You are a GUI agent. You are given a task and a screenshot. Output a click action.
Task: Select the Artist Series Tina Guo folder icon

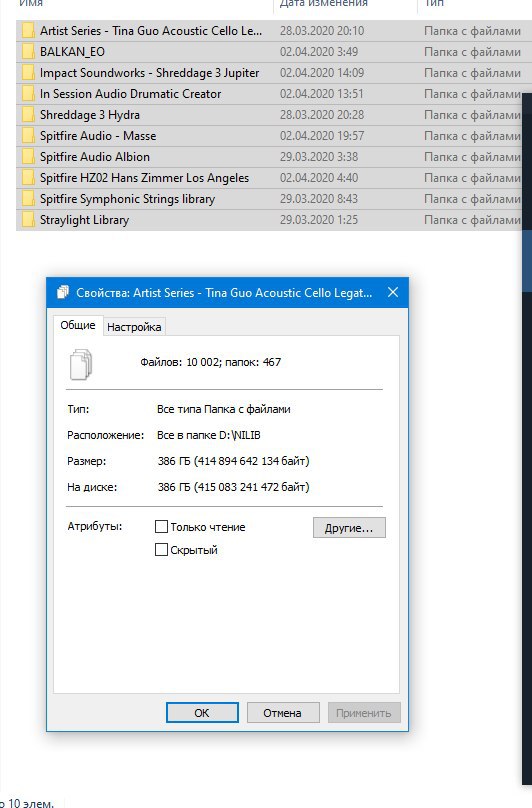28,31
